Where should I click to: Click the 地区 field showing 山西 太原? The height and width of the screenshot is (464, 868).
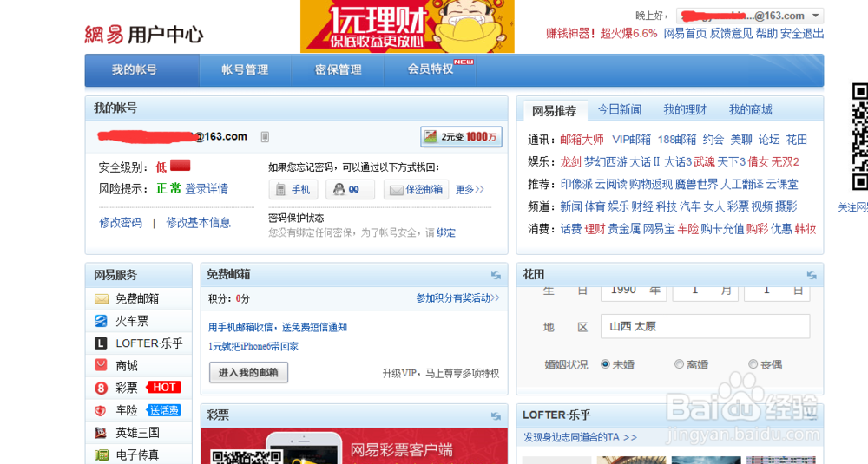point(705,326)
